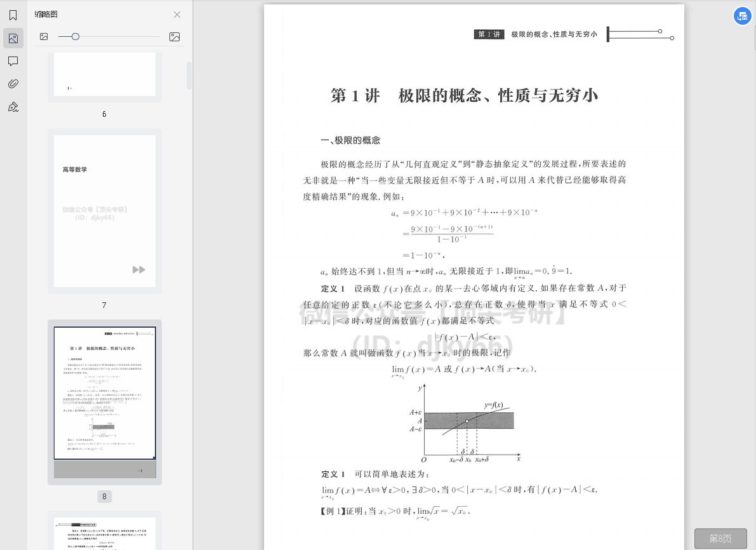This screenshot has width=756, height=550.
Task: Click the large thumbnail size icon
Action: [175, 37]
